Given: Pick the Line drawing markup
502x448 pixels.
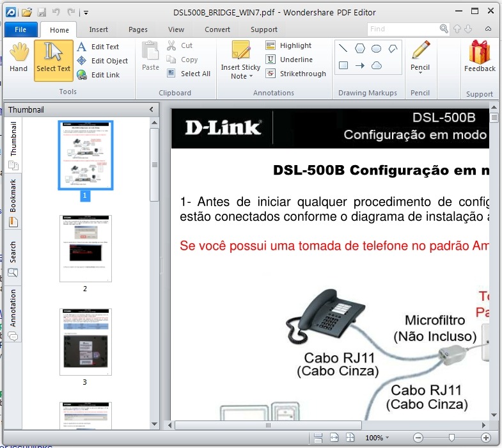Looking at the screenshot, I should (343, 49).
